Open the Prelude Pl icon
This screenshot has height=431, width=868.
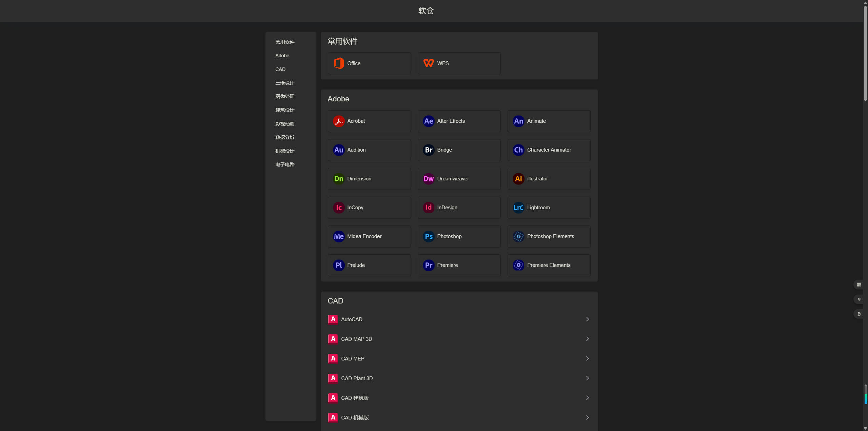click(x=338, y=265)
